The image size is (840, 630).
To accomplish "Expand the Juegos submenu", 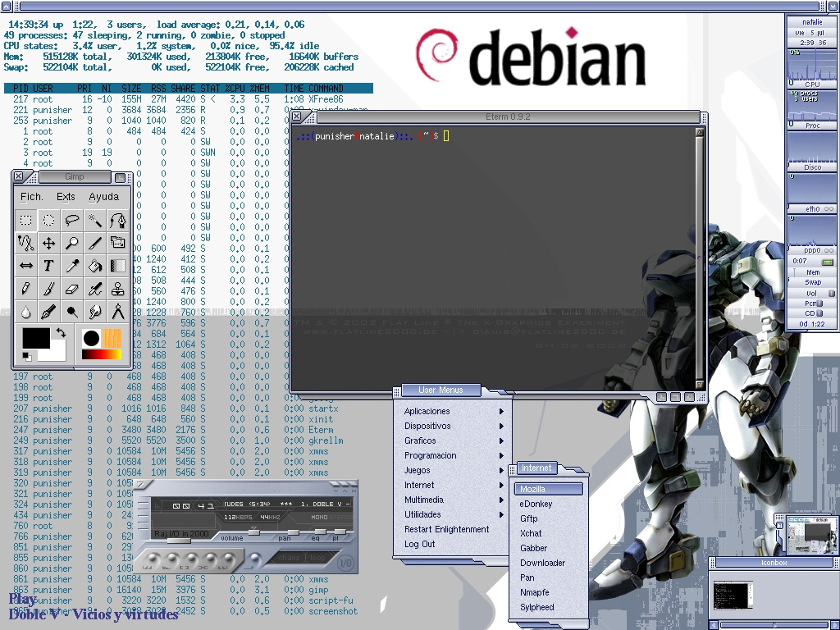I will (x=454, y=470).
